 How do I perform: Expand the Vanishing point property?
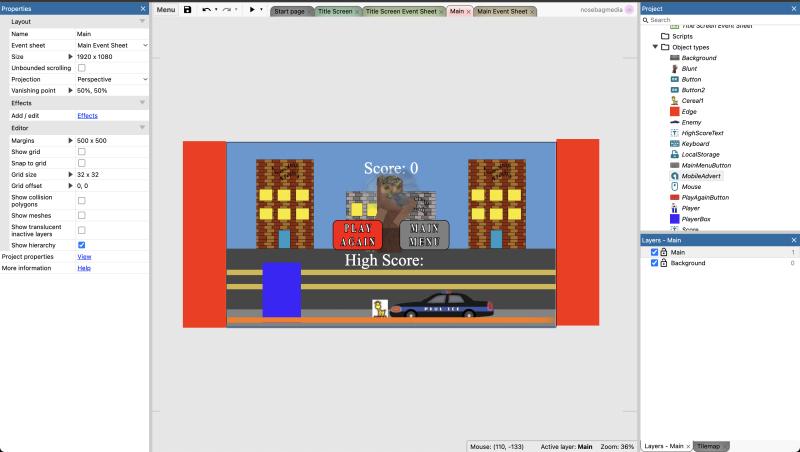(70, 90)
